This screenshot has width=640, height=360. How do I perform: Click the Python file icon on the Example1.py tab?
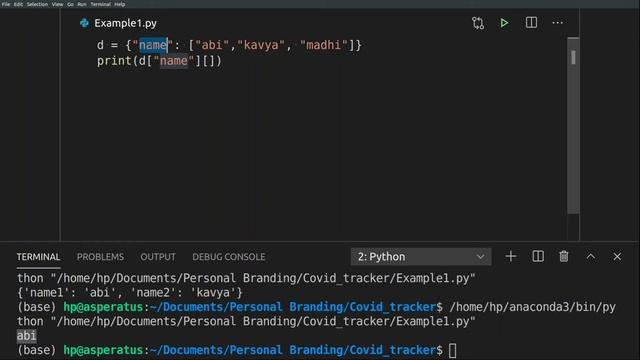coord(84,23)
